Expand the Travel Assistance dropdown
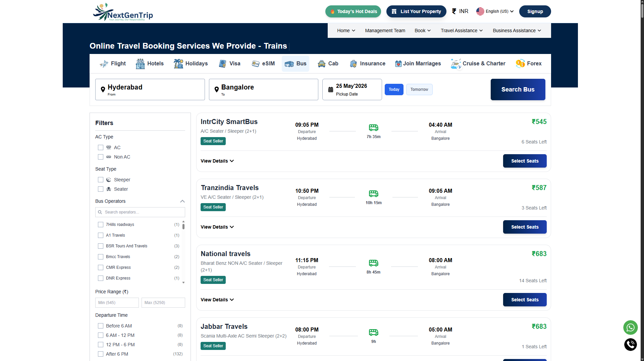Screen dimensions: 644x361 [462, 31]
